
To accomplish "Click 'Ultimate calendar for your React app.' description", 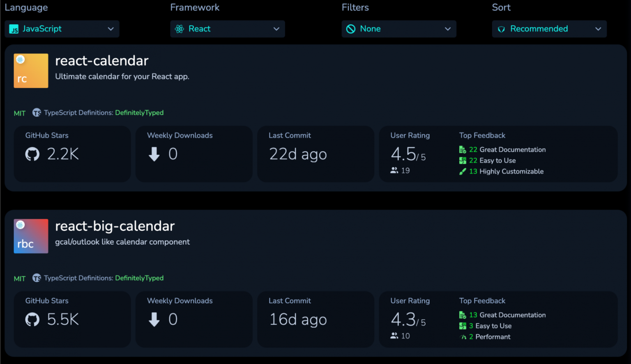I will (122, 77).
